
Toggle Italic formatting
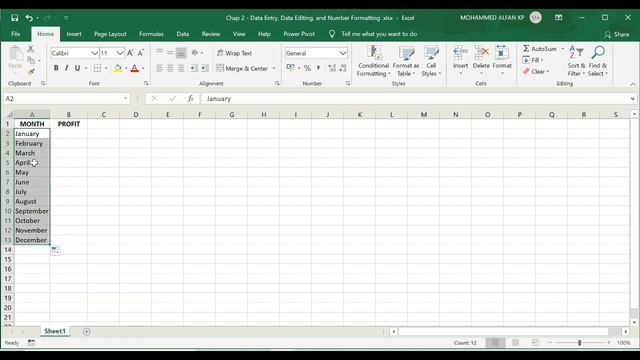coord(67,68)
